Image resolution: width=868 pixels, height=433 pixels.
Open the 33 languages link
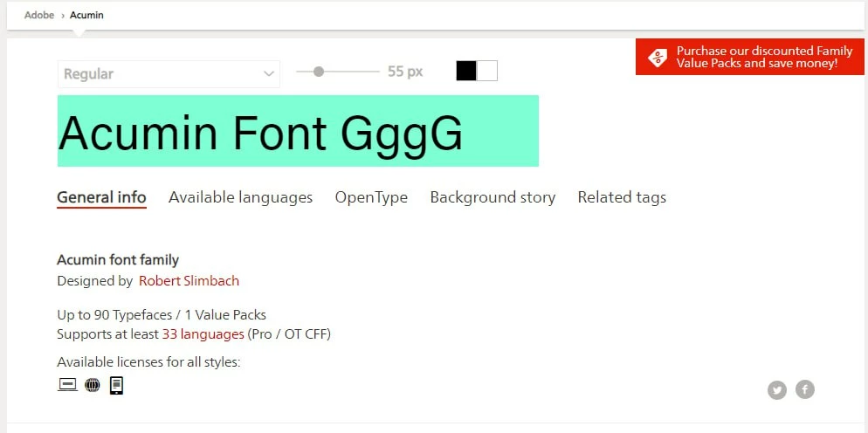click(203, 333)
